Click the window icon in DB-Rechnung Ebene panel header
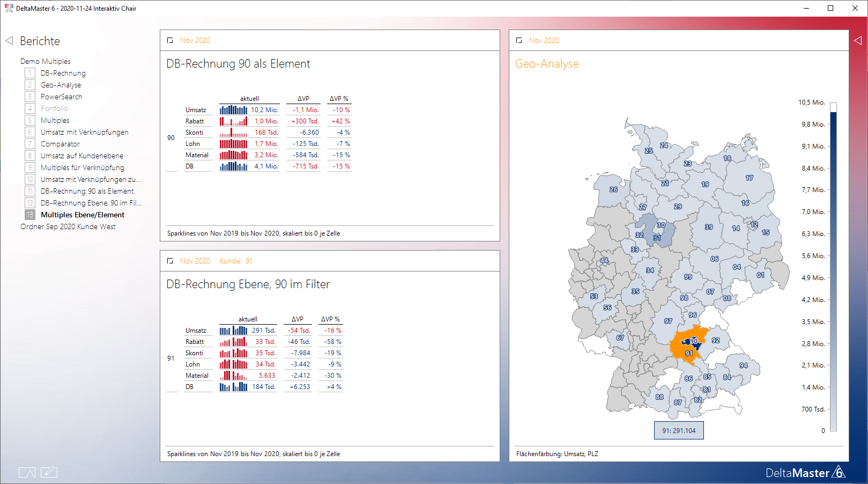Viewport: 868px width, 484px height. point(170,261)
